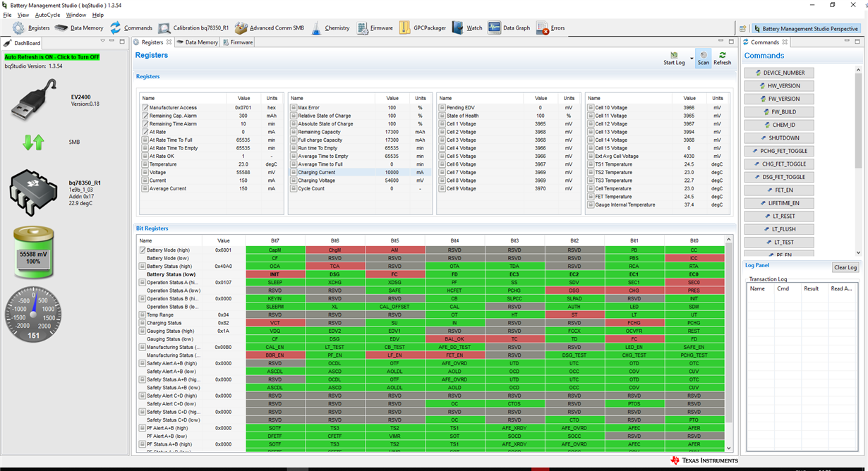Open Advanced Comm SMB tool

point(270,28)
